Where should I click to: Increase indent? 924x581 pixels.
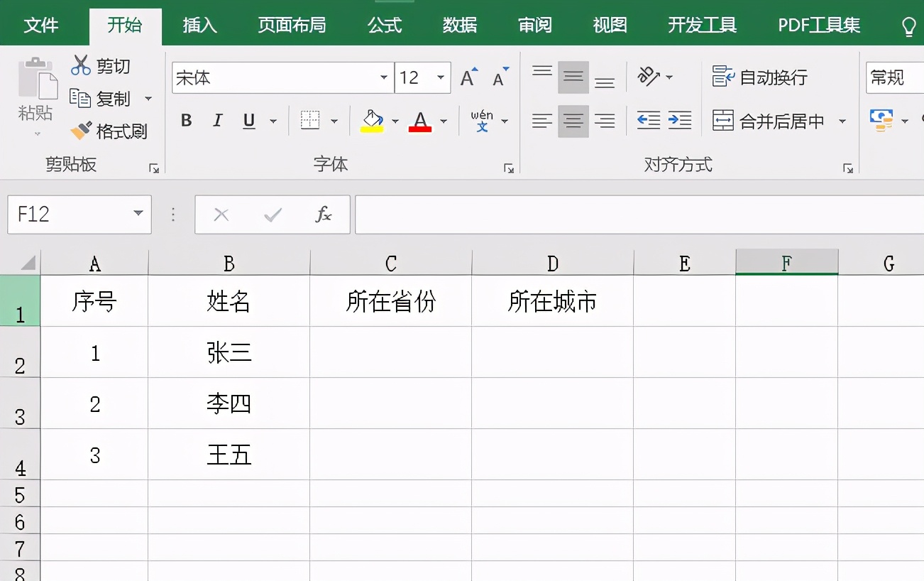pos(680,120)
